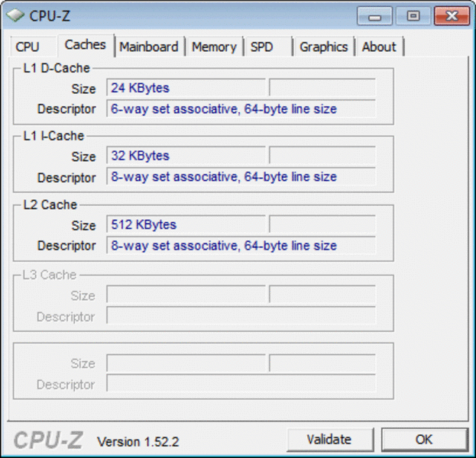
Task: Click the second empty field beside L1 I-Cache size
Action: click(322, 156)
